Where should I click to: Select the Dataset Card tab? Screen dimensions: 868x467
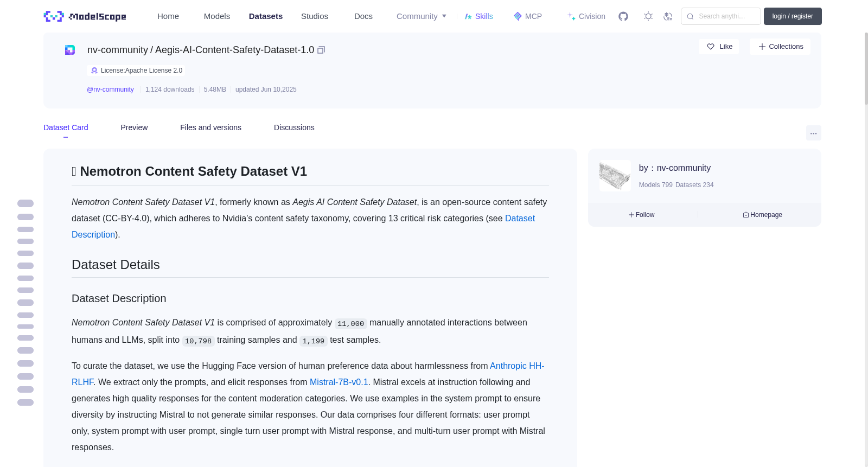click(x=66, y=127)
